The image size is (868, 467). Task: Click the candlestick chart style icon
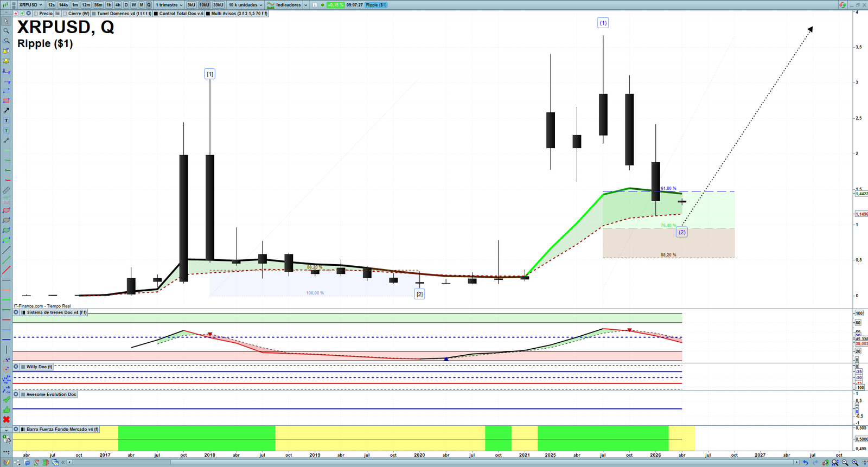coord(6,5)
